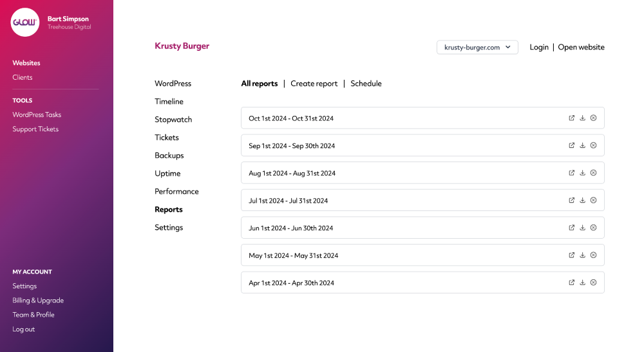Click the Bart Simpson user name
The height and width of the screenshot is (352, 644).
[x=68, y=19]
